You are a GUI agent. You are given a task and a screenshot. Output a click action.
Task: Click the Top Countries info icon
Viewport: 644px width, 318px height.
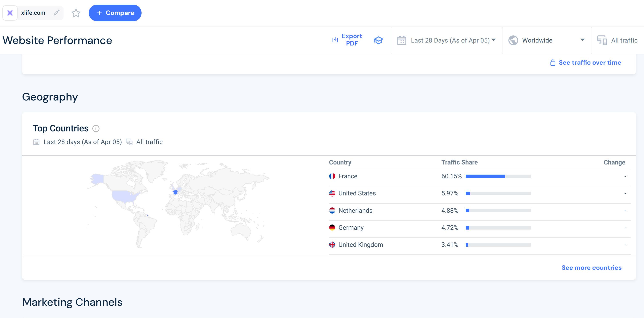[96, 128]
